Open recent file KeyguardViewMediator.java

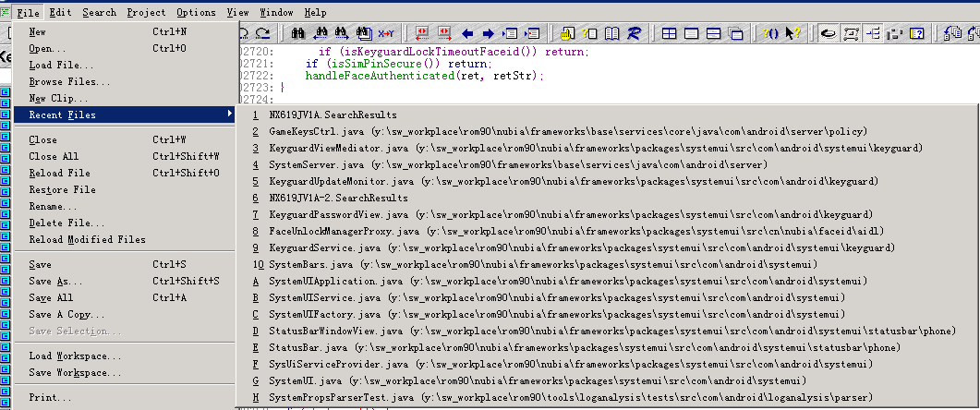tap(608, 148)
